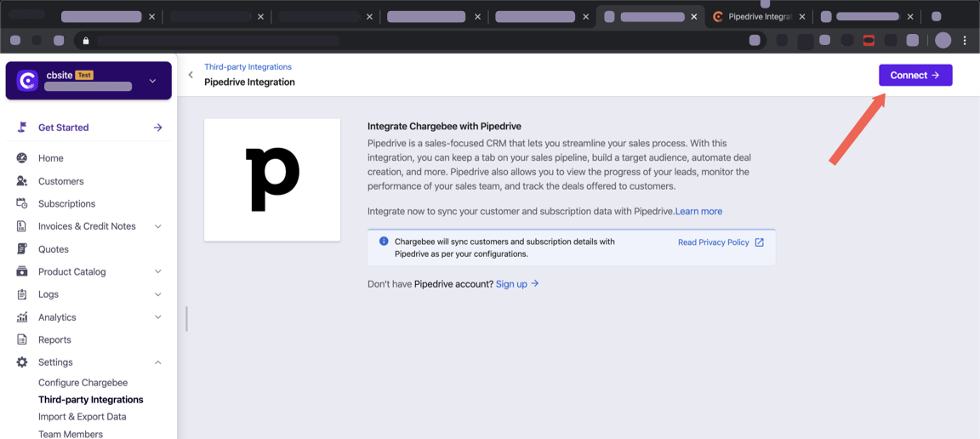Screen dimensions: 980x439
Task: Select Import & Export Data menu item
Action: (x=82, y=417)
